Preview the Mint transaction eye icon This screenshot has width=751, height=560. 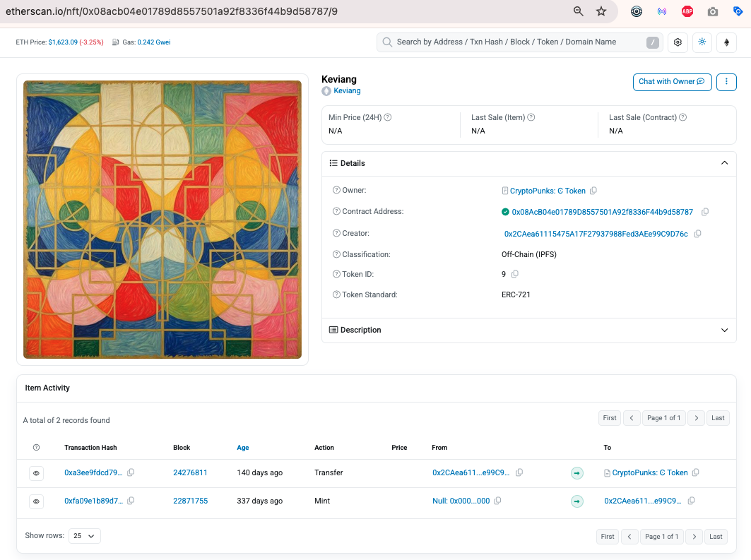point(37,501)
